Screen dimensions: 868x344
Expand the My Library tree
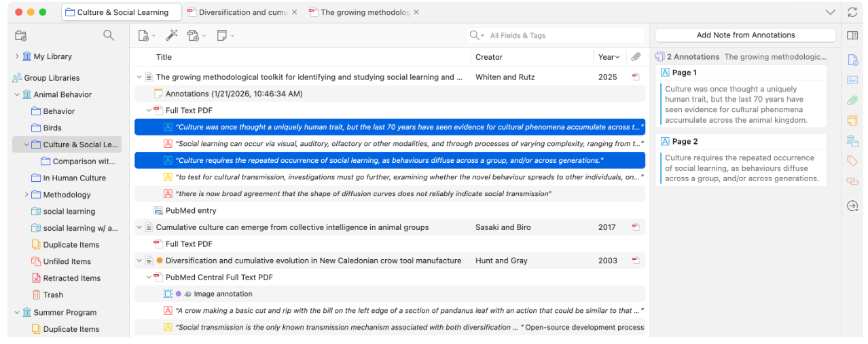click(x=17, y=56)
